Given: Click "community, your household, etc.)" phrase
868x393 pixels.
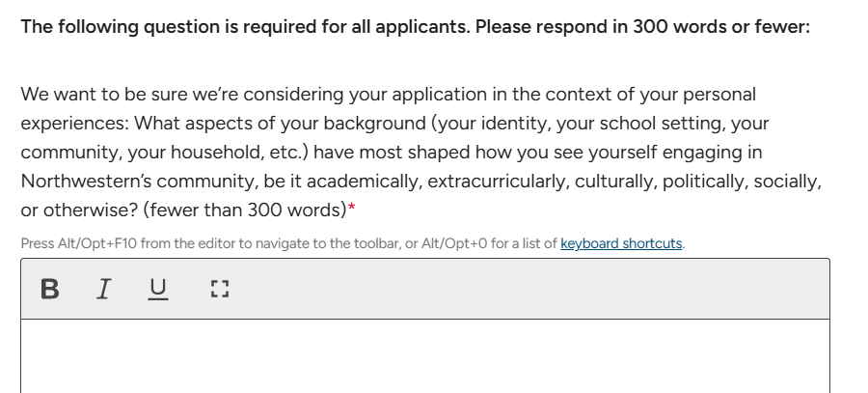Looking at the screenshot, I should [x=164, y=153].
